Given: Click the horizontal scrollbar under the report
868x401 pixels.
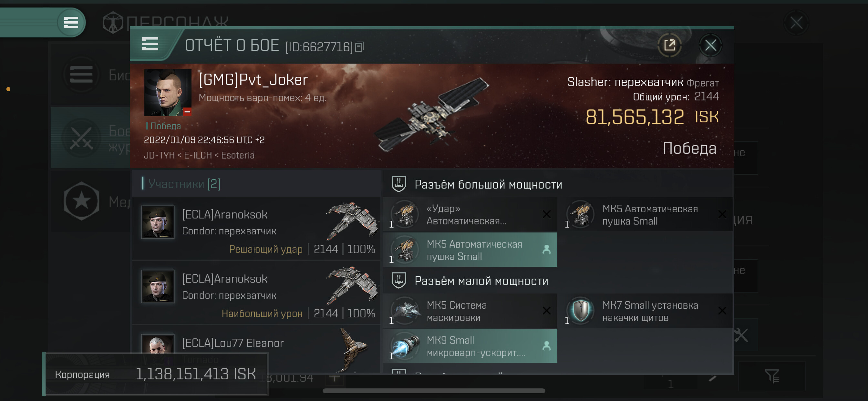Looking at the screenshot, I should point(434,391).
